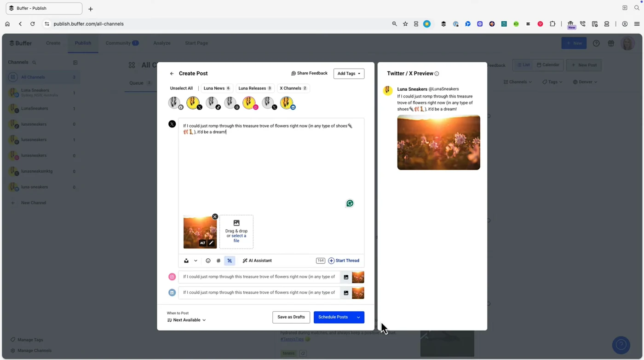
Task: Click image icon in LinkedIn post row
Action: 346,293
